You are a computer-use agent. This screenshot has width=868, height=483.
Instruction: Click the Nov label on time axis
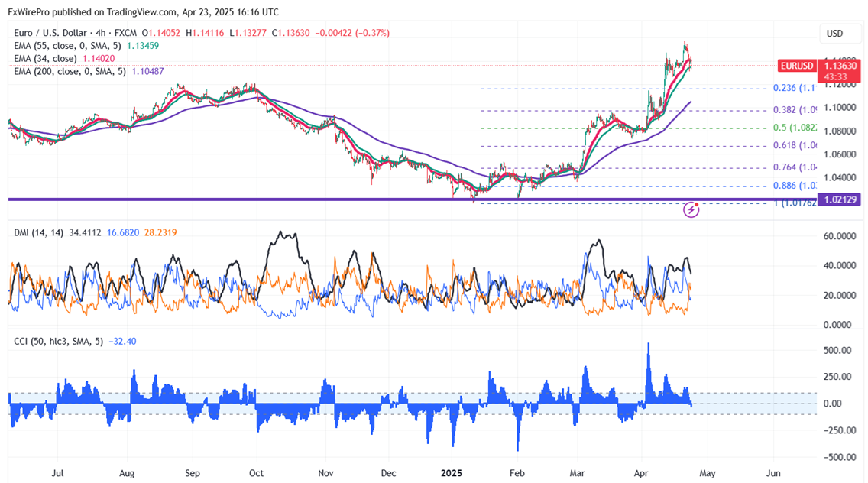pyautogui.click(x=325, y=474)
